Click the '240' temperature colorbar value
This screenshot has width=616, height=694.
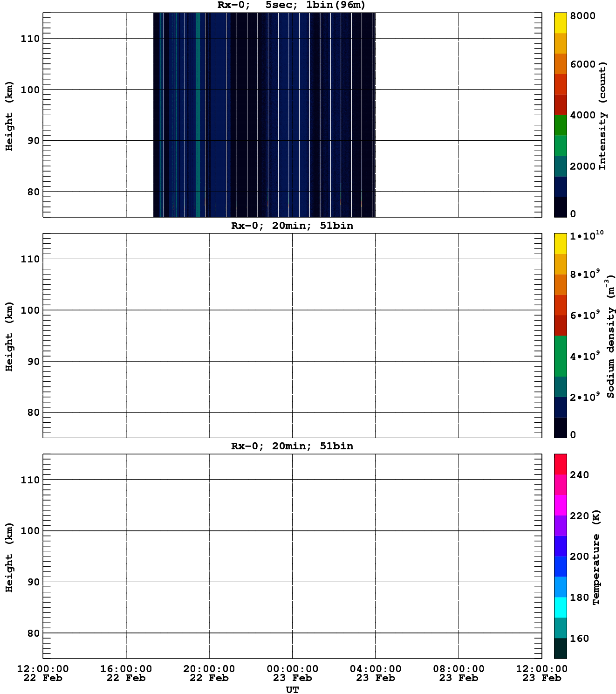pos(580,475)
